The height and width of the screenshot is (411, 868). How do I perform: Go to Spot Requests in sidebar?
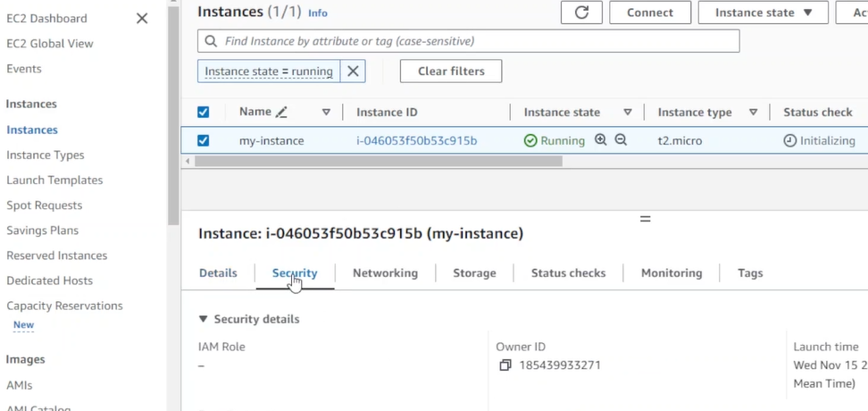pos(45,205)
